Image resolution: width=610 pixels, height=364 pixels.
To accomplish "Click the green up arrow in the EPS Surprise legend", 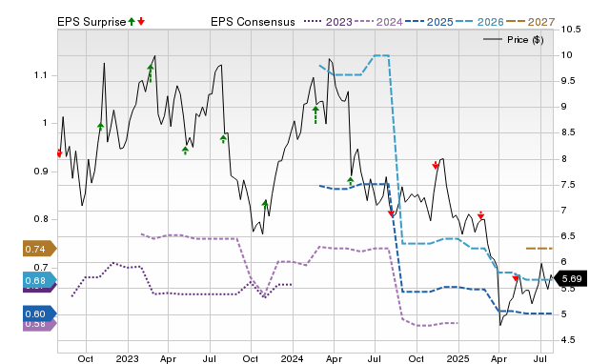I will click(132, 22).
